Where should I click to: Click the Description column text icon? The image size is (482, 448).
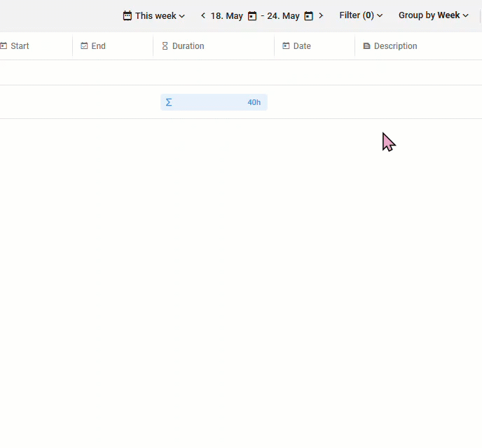(x=366, y=46)
